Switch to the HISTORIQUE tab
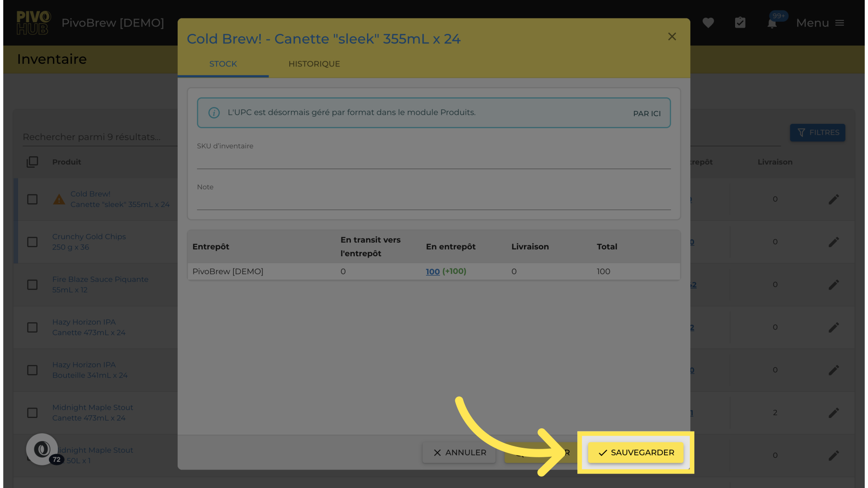 click(x=314, y=64)
